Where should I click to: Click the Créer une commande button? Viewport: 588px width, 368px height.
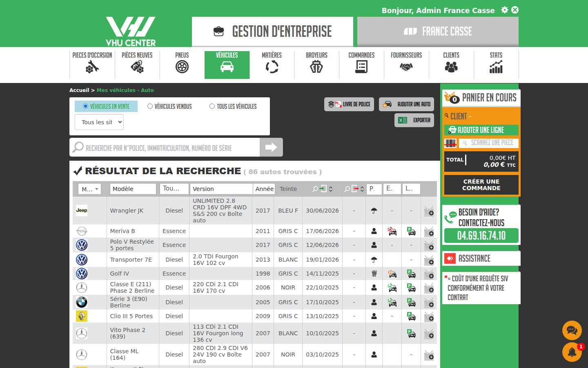tap(481, 185)
